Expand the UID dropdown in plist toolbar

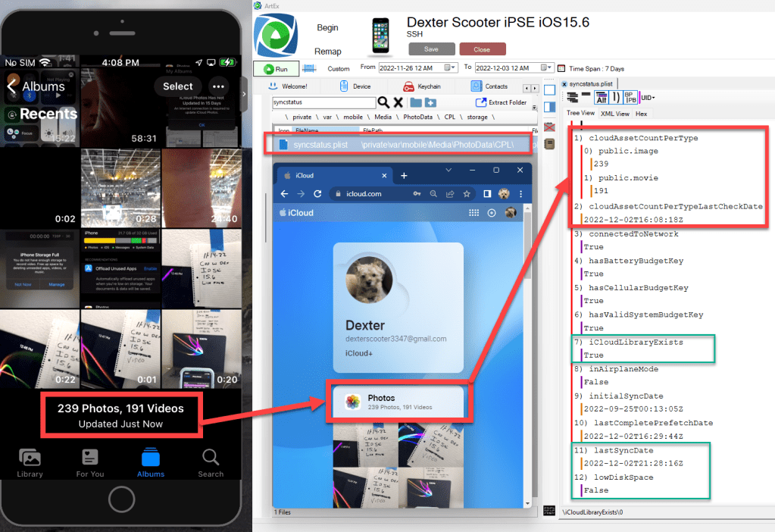pyautogui.click(x=648, y=98)
